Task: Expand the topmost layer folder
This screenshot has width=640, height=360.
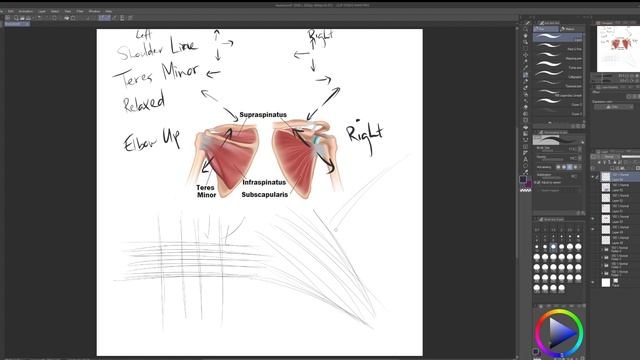Action: (602, 249)
